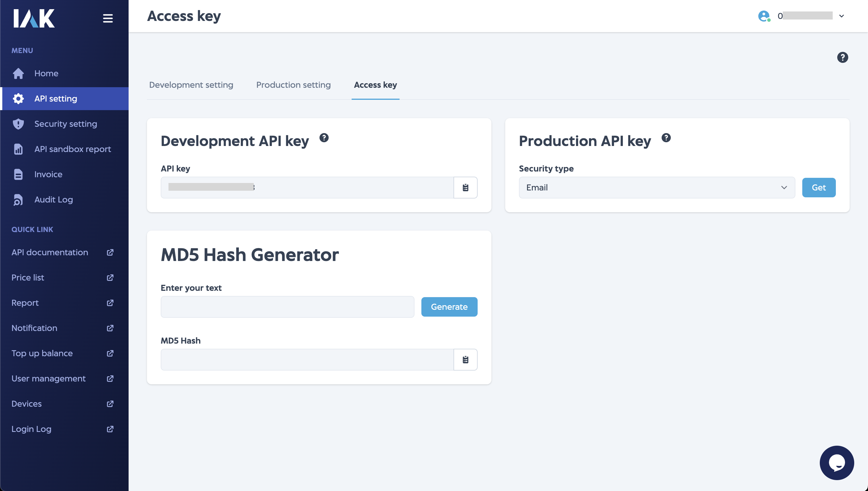Open external link icon for API documentation
Image resolution: width=868 pixels, height=491 pixels.
click(x=110, y=252)
